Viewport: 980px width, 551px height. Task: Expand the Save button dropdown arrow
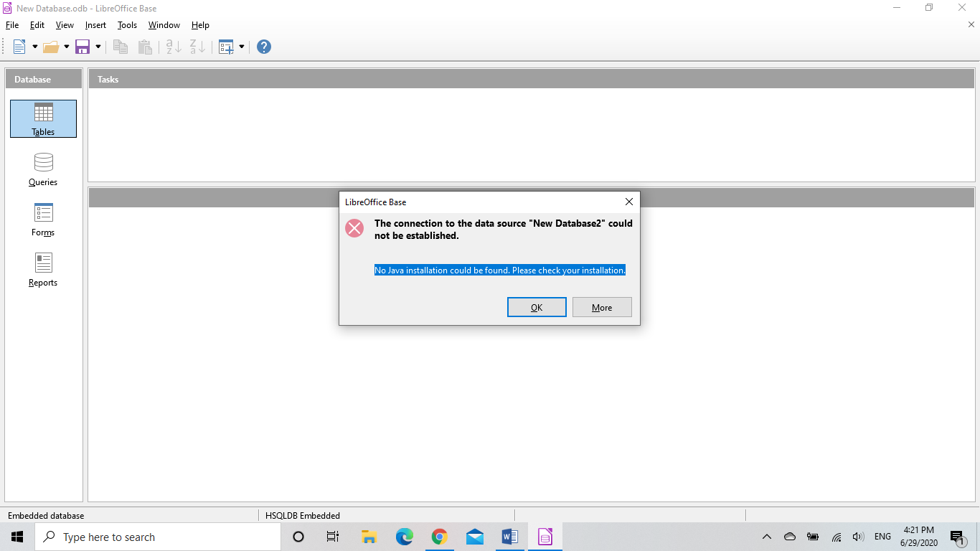coord(98,47)
